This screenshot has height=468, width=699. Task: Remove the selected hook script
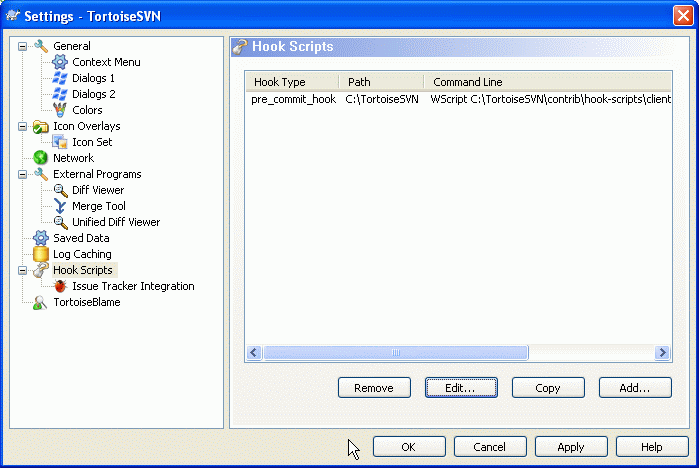tap(374, 388)
